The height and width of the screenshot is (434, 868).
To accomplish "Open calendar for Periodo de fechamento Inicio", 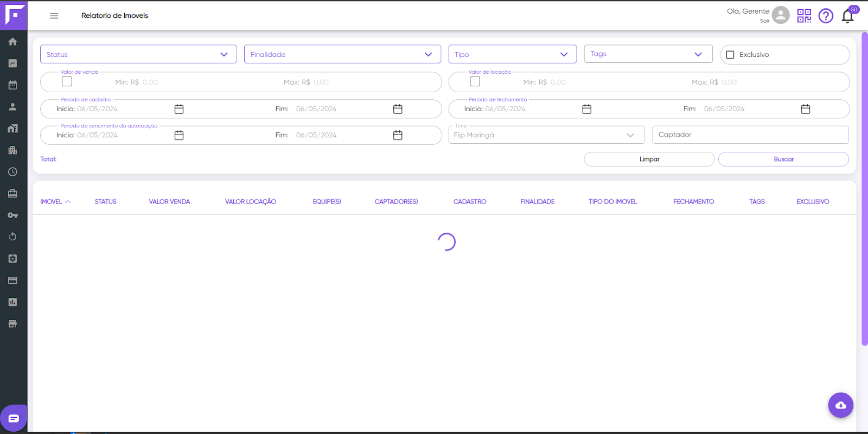I will click(586, 109).
